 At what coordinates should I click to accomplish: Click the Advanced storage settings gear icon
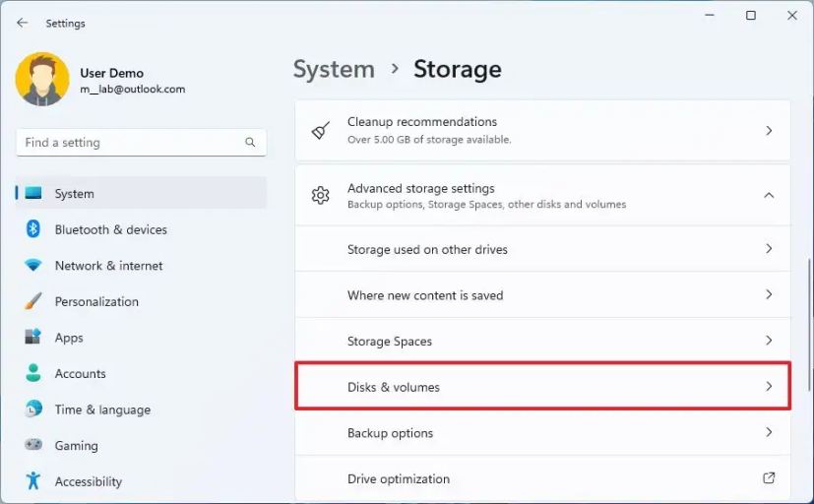(320, 195)
